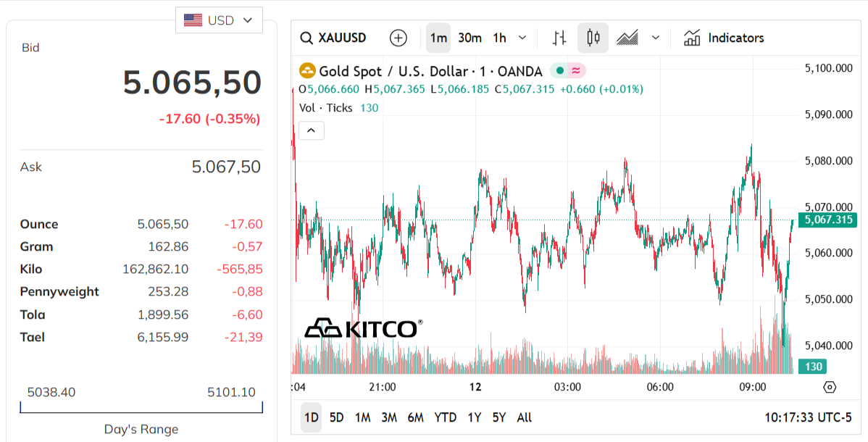Toggle the OANDA data status indicator dot
868x442 pixels.
tap(575, 70)
